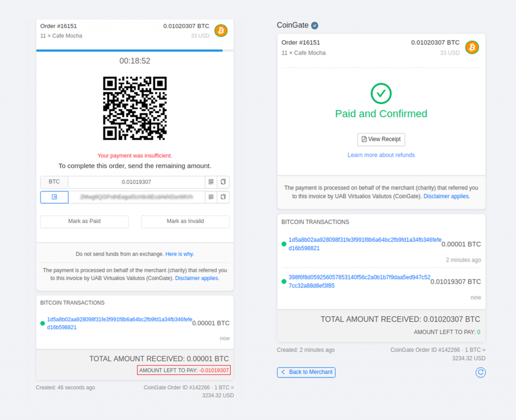This screenshot has height=420, width=516.
Task: Open 'Learn more about refunds' link
Action: point(381,155)
